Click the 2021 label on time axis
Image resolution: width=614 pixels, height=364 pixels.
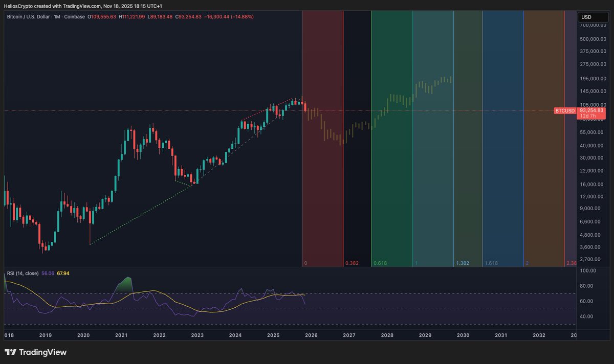tap(121, 335)
